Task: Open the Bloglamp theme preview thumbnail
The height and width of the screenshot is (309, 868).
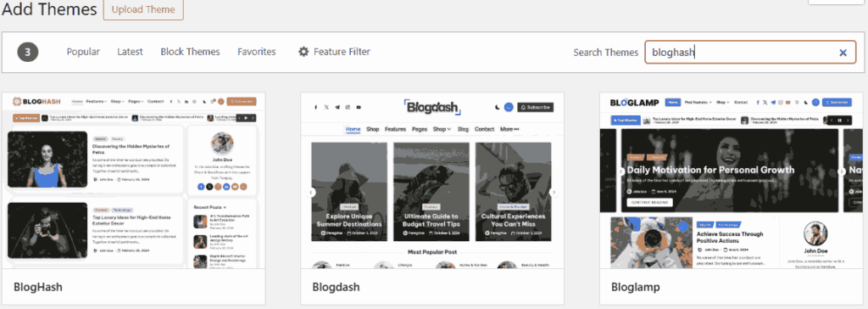Action: [732, 181]
